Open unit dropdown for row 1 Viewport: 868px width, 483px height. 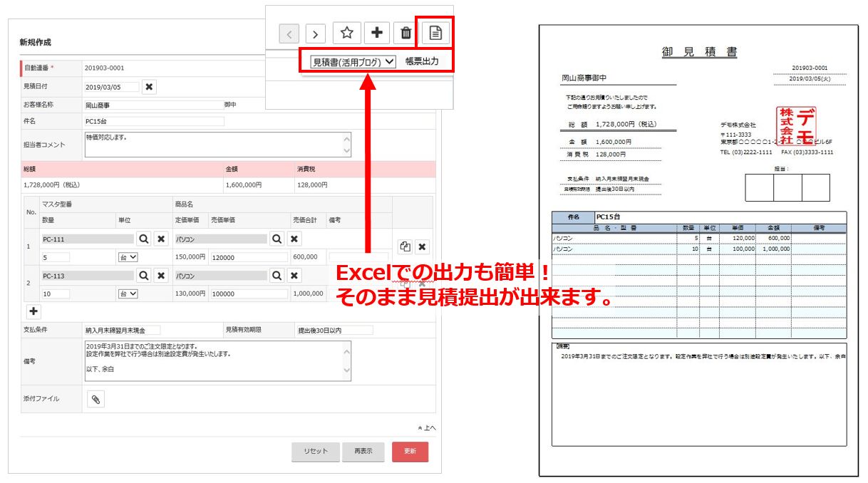[x=128, y=257]
